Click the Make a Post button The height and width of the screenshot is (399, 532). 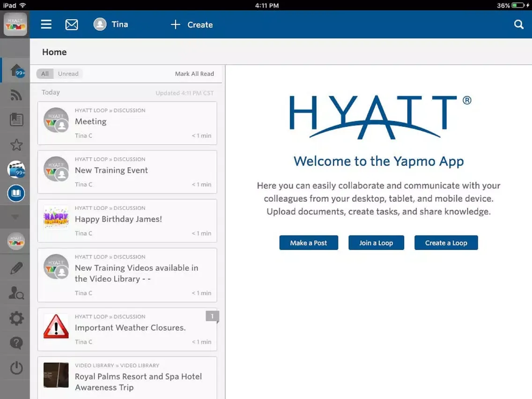pyautogui.click(x=309, y=243)
